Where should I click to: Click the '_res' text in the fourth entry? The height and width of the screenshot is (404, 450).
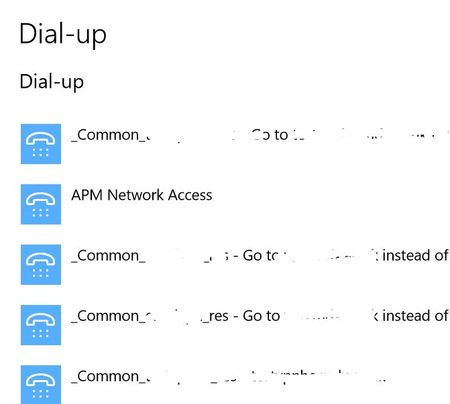(215, 317)
